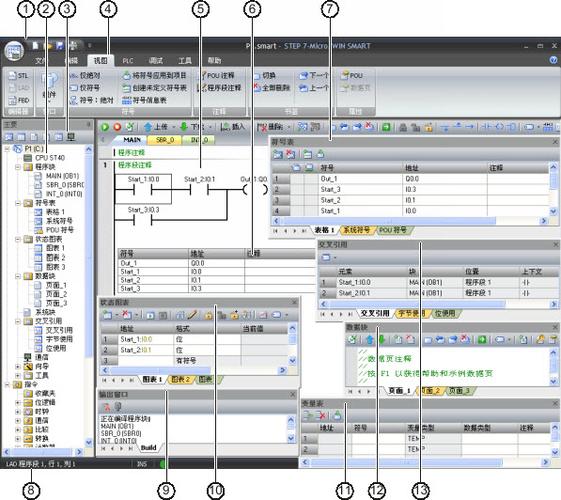Click 下一个 bookmark button
The image size is (561, 500).
pos(314,75)
